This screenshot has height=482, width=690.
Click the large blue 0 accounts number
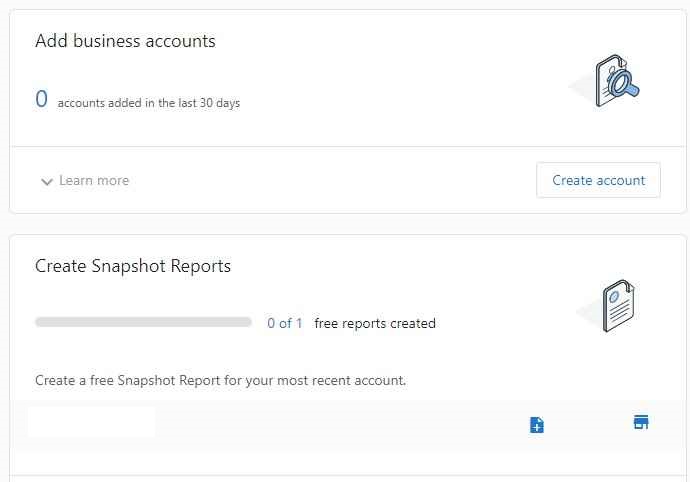(x=41, y=99)
